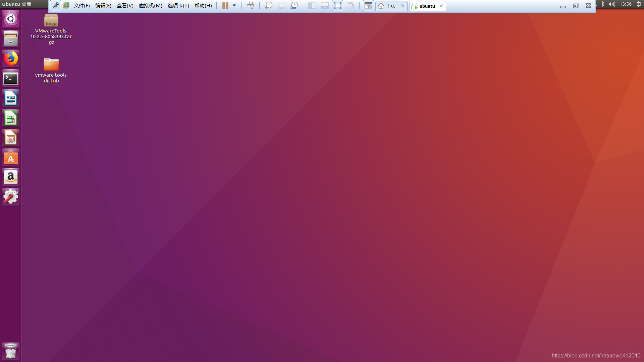Take a snapshot of the virtual machine
Image resolution: width=644 pixels, height=362 pixels.
coord(268,6)
